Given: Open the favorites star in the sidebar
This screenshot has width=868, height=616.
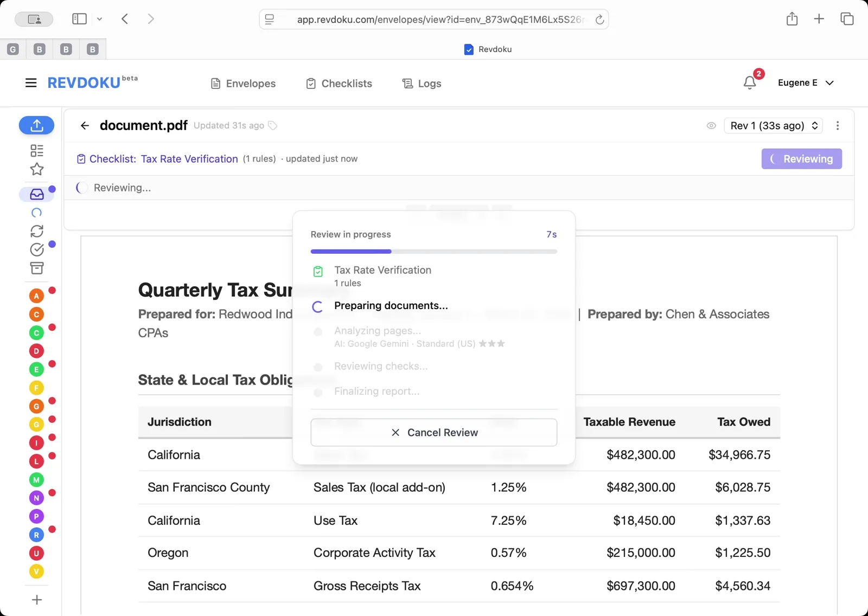Looking at the screenshot, I should point(36,169).
